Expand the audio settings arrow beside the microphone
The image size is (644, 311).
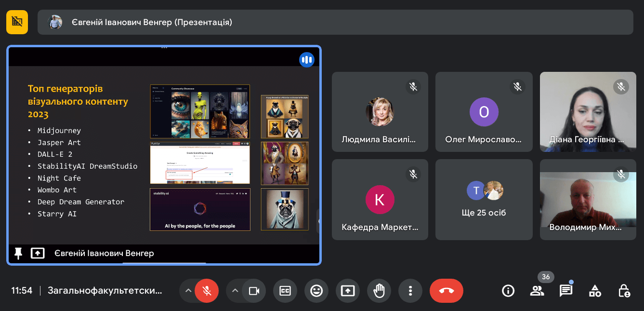point(188,291)
